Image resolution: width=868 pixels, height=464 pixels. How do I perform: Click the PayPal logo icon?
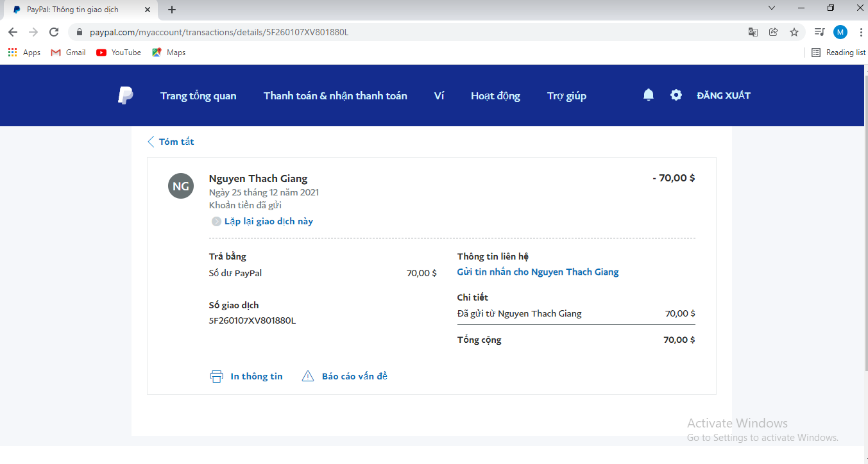pos(125,95)
